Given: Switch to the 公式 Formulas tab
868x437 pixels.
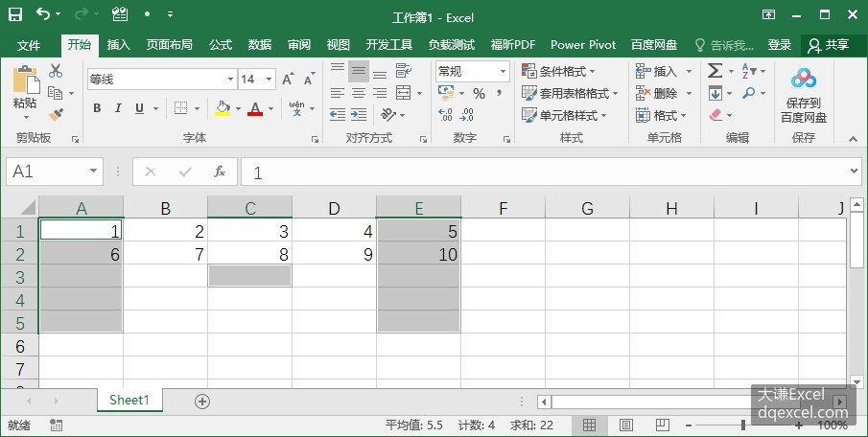Looking at the screenshot, I should pyautogui.click(x=221, y=45).
